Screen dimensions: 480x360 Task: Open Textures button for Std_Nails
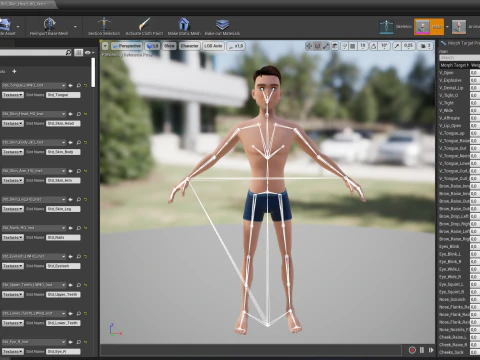pyautogui.click(x=13, y=237)
